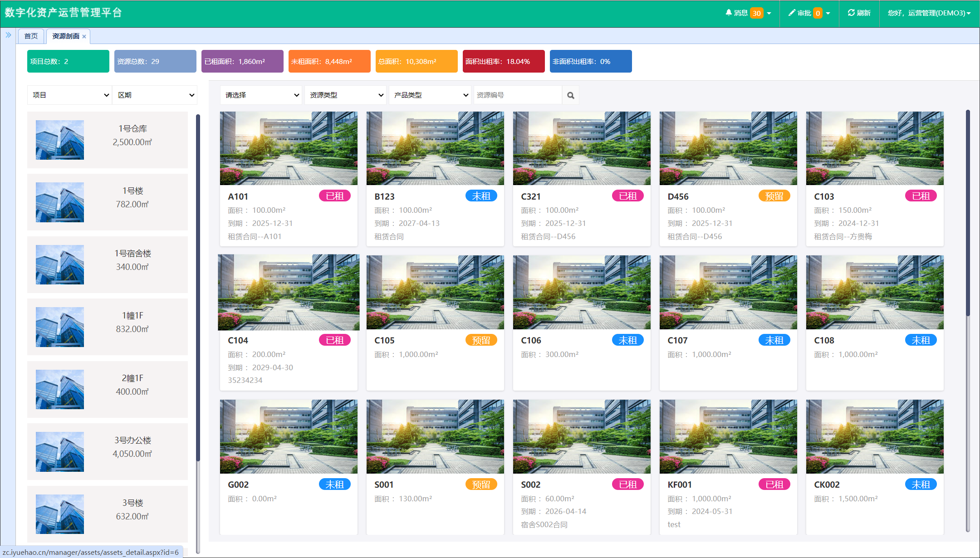Select the 3号办公楼 building thumbnail
Viewport: 980px width, 558px height.
[60, 452]
